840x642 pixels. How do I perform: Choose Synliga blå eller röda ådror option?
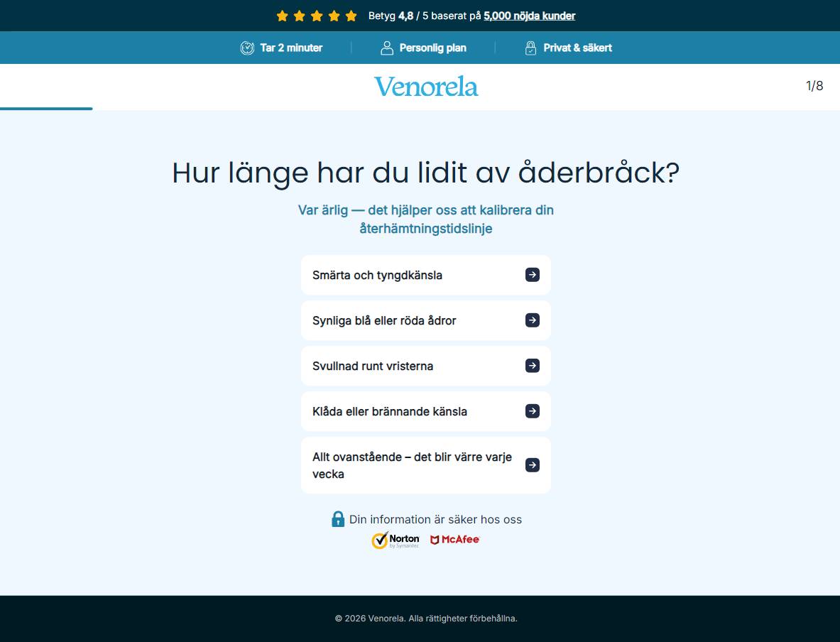(426, 320)
